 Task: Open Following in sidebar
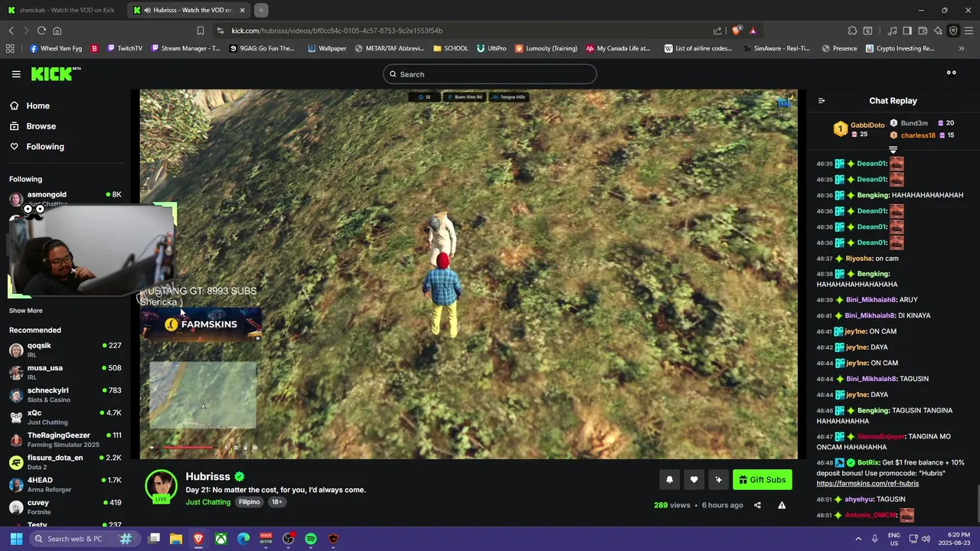pos(36,147)
